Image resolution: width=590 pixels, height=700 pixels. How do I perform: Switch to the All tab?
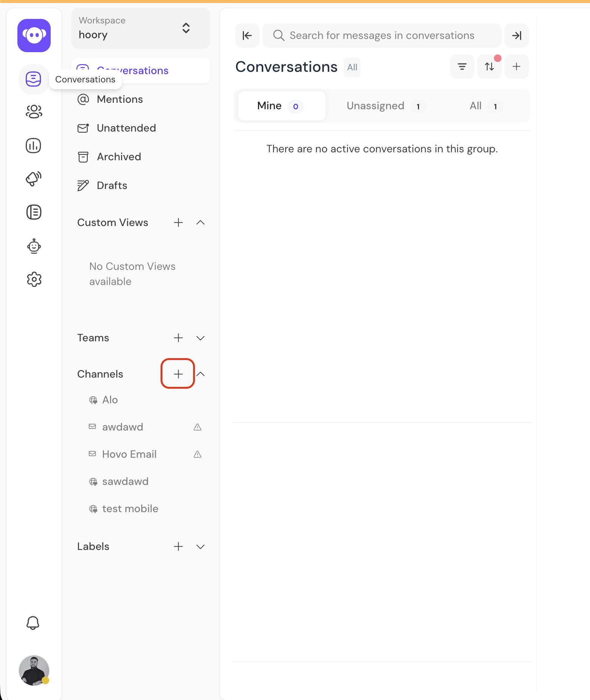486,106
